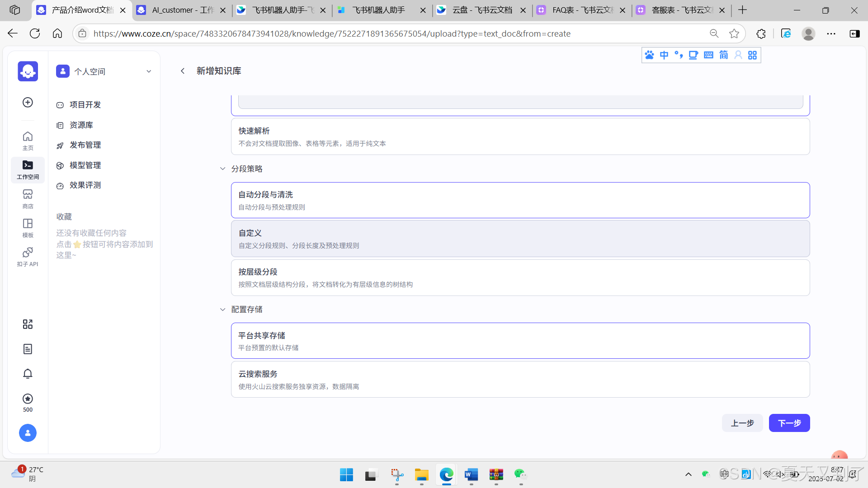Click the back arrow beside 新增知识库

[x=183, y=71]
